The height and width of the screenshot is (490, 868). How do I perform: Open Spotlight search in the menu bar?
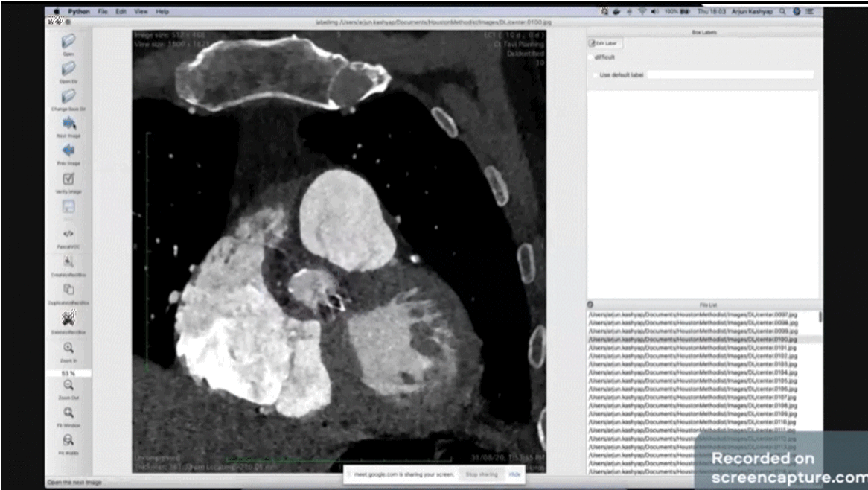[782, 11]
